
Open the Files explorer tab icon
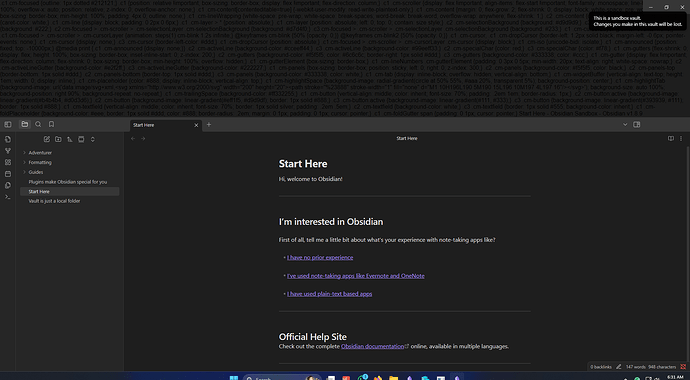(x=25, y=125)
